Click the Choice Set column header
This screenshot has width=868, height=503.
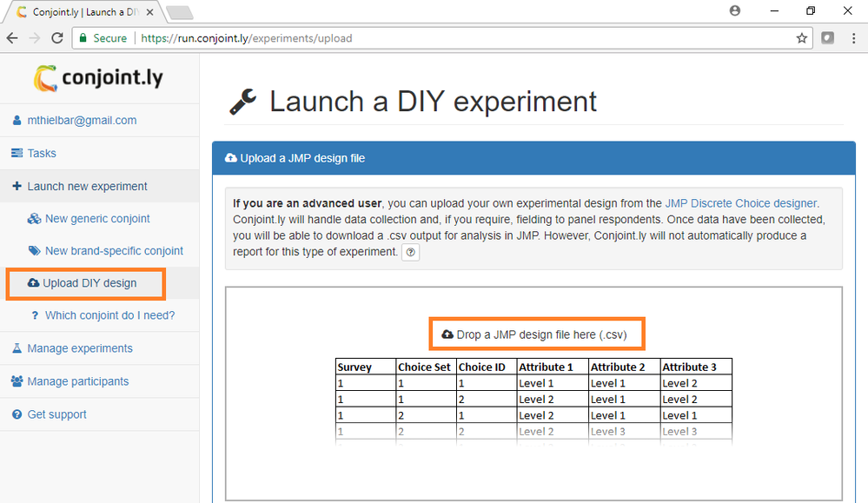[x=426, y=367]
